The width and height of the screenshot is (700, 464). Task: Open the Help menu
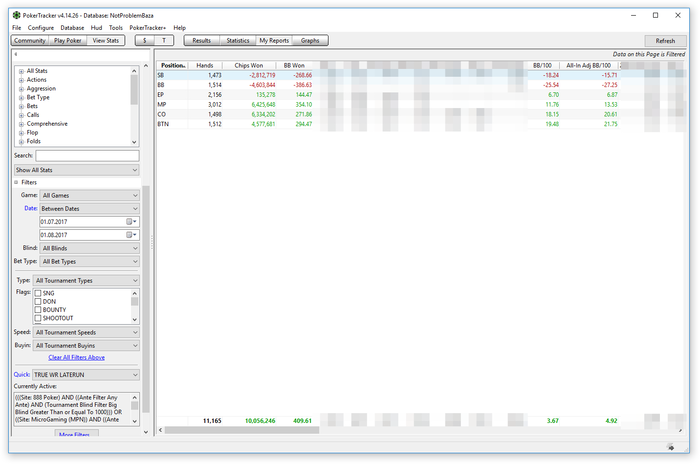click(x=179, y=28)
